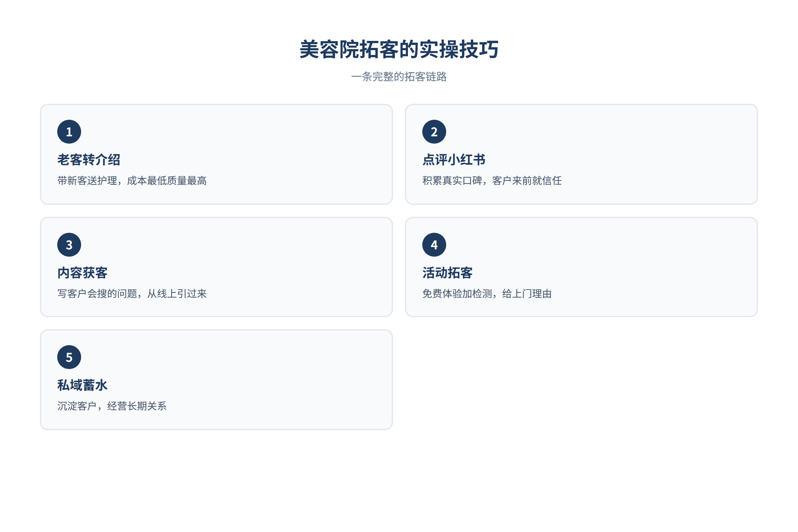
Task: Click the number 3 circle badge
Action: 69,245
